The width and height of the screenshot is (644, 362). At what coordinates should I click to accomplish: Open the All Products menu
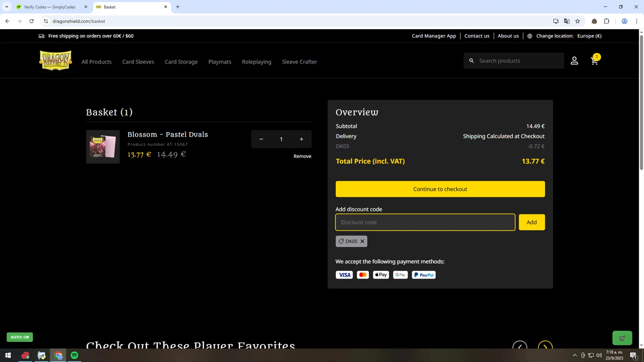[x=97, y=62]
